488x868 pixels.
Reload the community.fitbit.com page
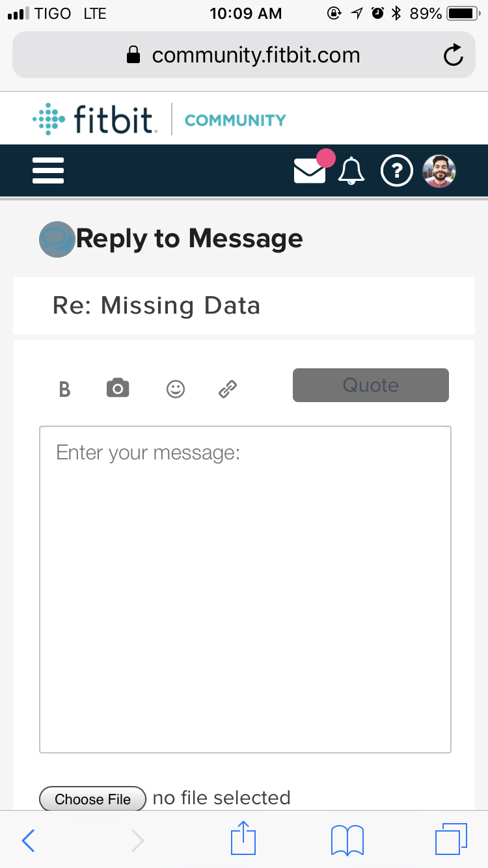[453, 55]
